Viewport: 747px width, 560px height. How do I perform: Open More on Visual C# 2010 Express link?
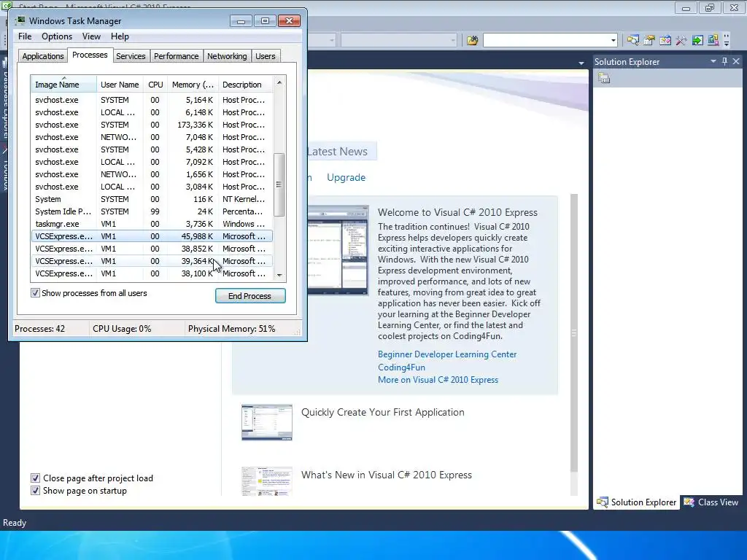[438, 380]
